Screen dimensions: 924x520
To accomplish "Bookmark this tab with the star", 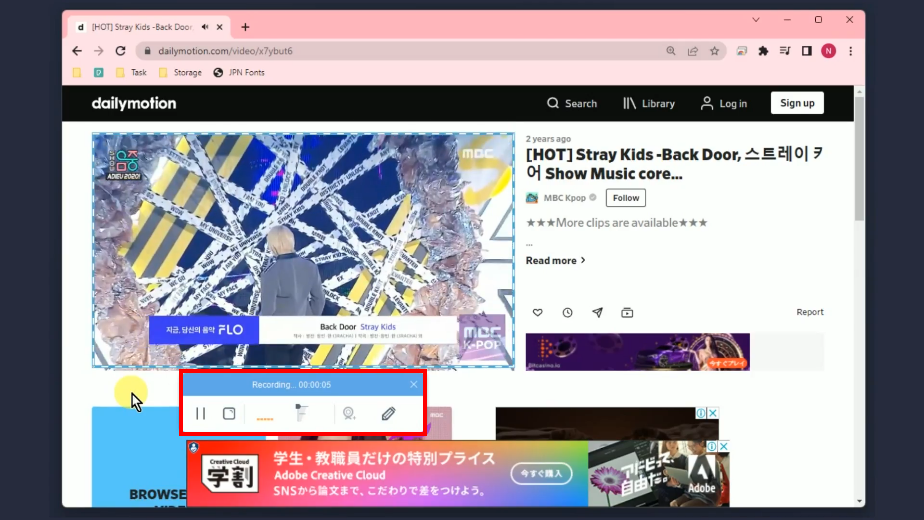I will (714, 51).
